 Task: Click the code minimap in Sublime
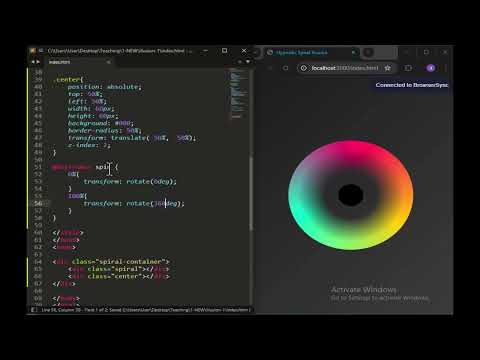point(238,93)
